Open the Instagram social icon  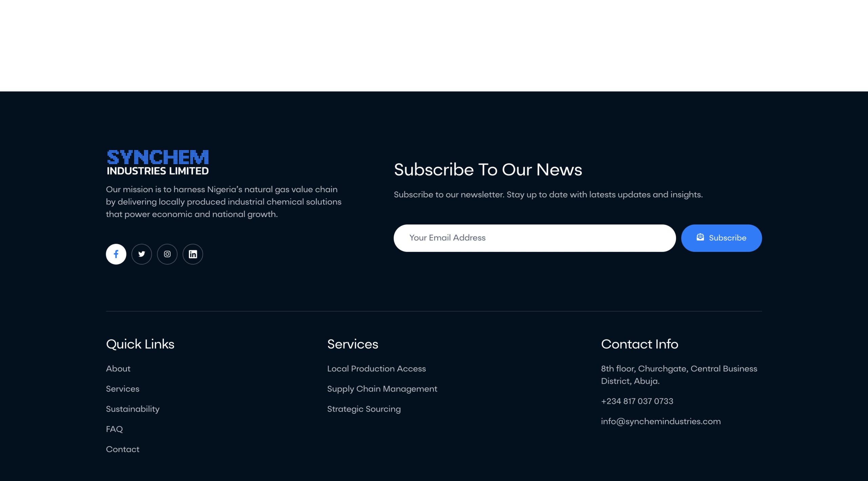click(167, 254)
